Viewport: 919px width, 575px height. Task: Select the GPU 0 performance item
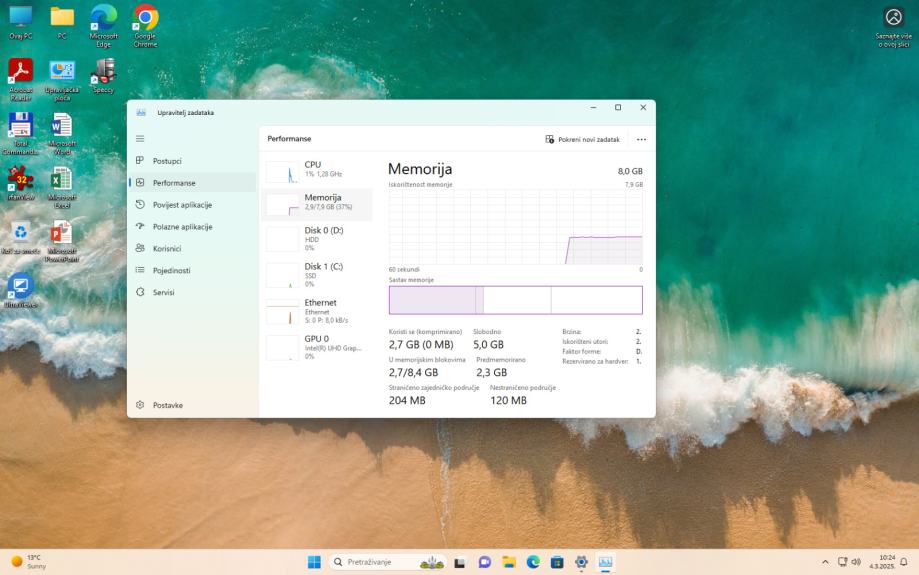tap(316, 346)
